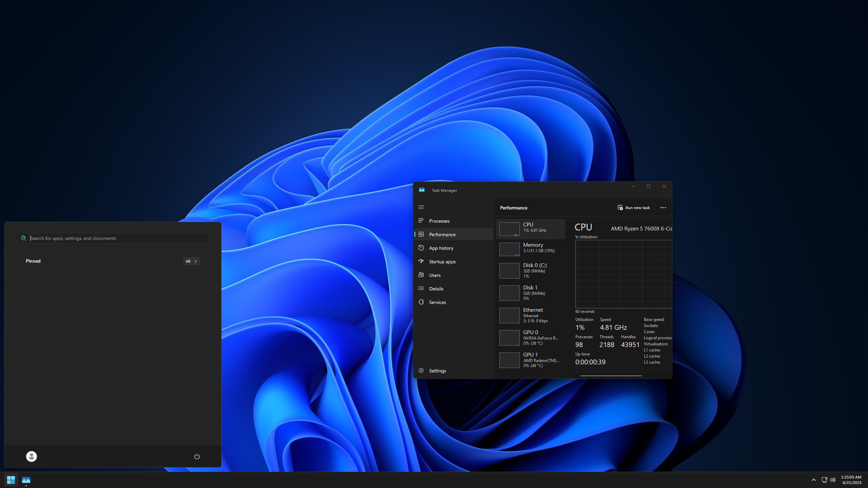
Task: Toggle the Task Manager hamburger navigation menu
Action: 421,207
